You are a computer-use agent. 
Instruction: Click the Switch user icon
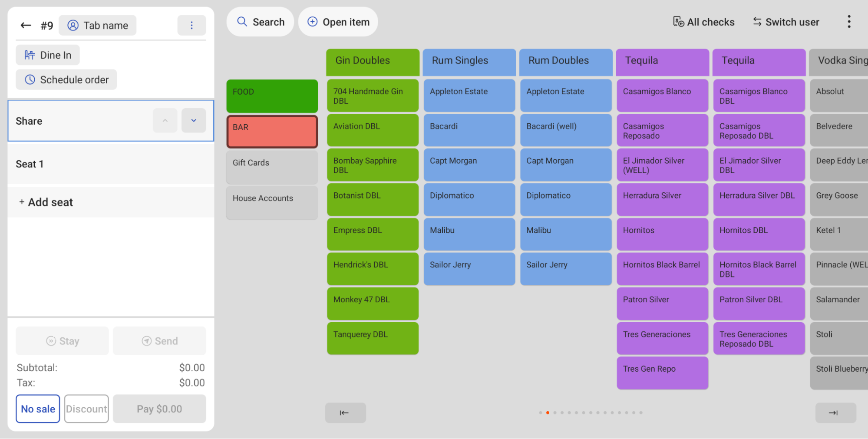tap(757, 21)
